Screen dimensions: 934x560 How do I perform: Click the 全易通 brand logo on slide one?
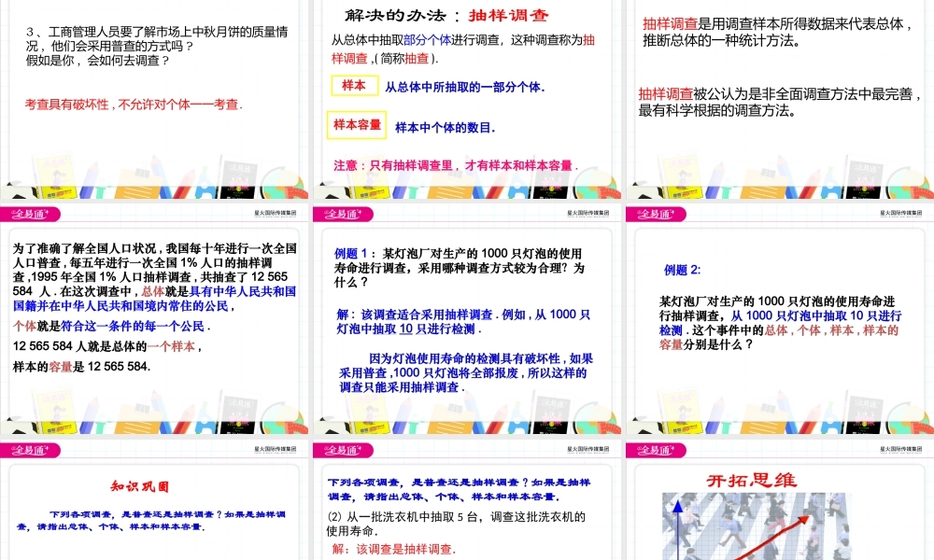click(28, 213)
